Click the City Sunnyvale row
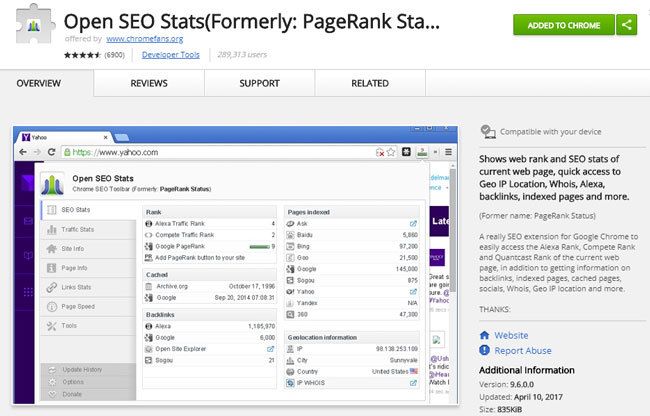This screenshot has width=650, height=416. tap(352, 360)
